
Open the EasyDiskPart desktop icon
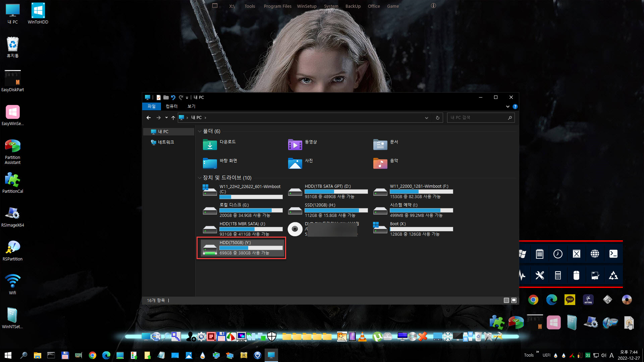coord(12,81)
